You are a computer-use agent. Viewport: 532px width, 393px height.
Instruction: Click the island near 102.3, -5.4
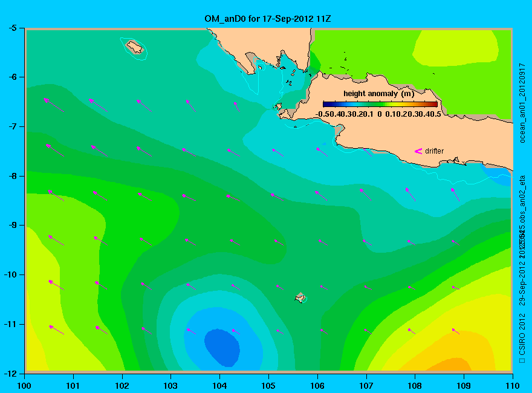[135, 47]
